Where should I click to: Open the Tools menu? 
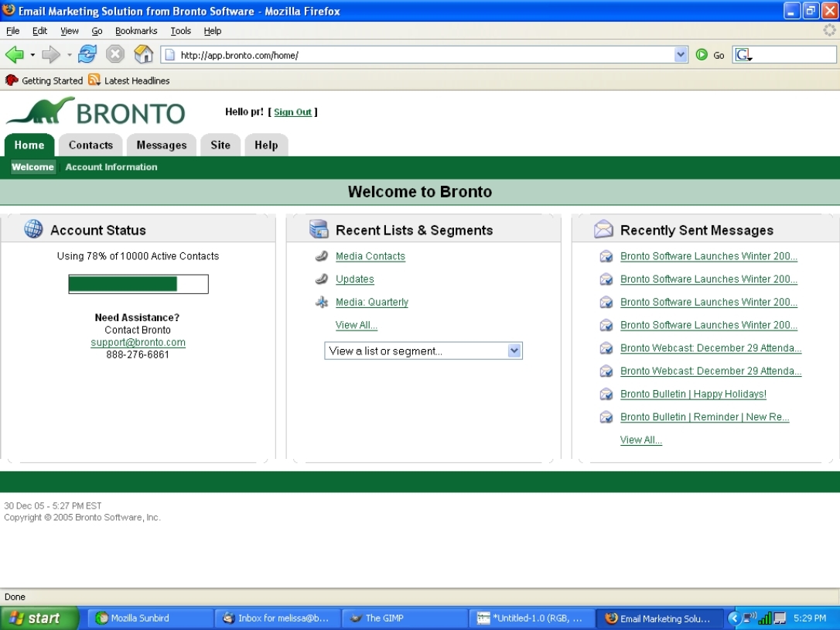click(x=180, y=31)
